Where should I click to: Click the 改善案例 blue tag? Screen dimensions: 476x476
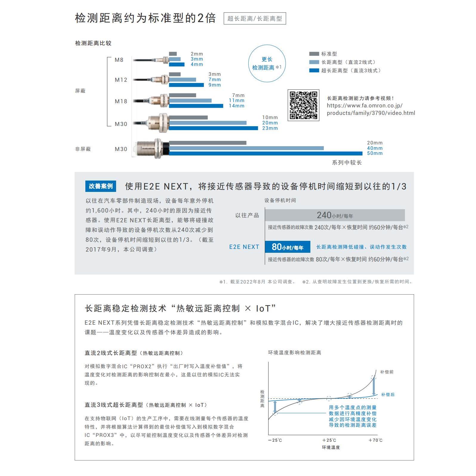coord(101,186)
